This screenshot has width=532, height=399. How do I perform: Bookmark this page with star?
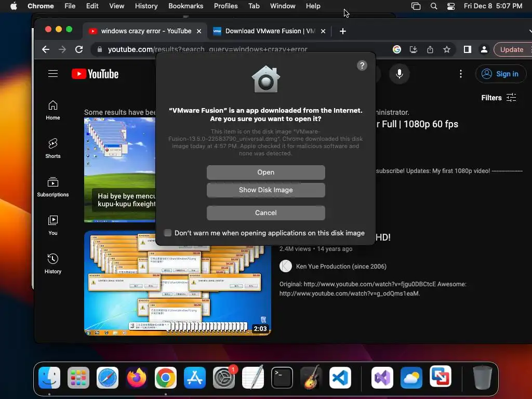coord(446,49)
